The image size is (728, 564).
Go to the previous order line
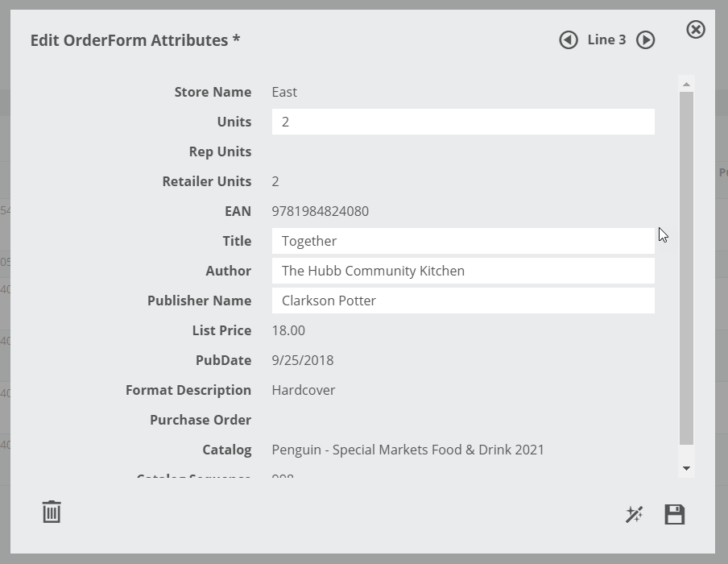pos(569,40)
